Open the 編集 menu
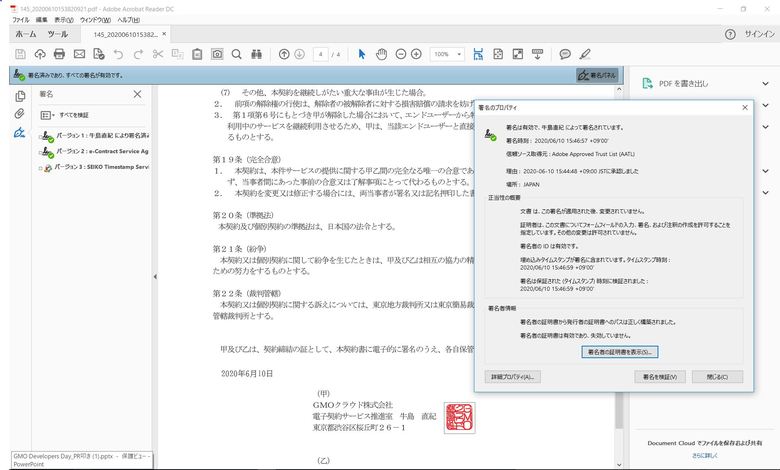This screenshot has width=780, height=470. [42, 20]
